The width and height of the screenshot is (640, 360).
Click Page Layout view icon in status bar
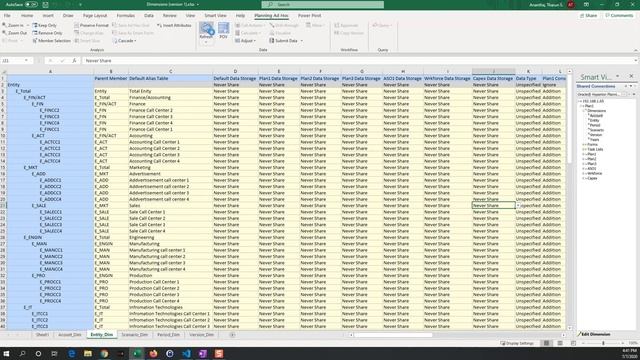click(560, 343)
